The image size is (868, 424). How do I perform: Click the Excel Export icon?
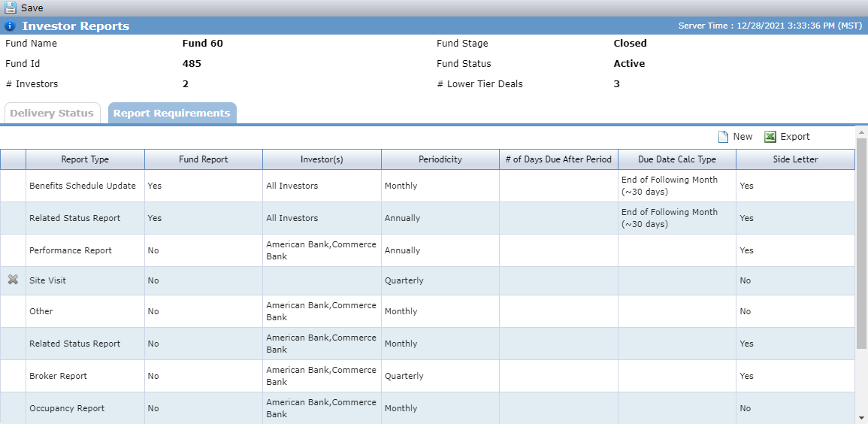tap(770, 137)
